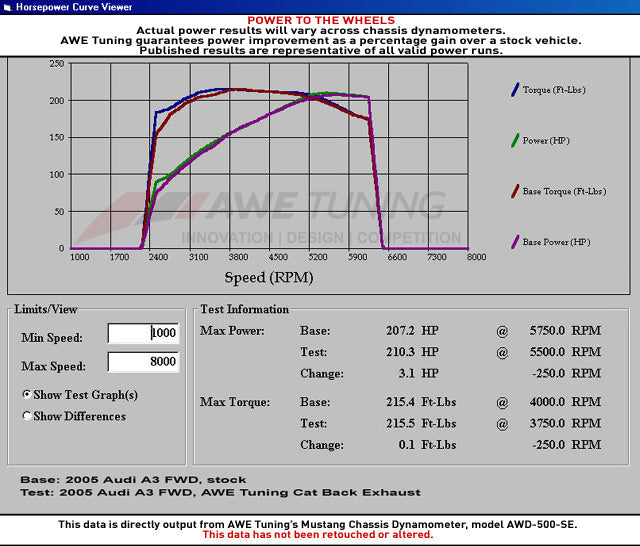Viewport: 640px width, 546px height.
Task: Click the blue Torque (Ft-Lbs) legend marker
Action: point(514,90)
